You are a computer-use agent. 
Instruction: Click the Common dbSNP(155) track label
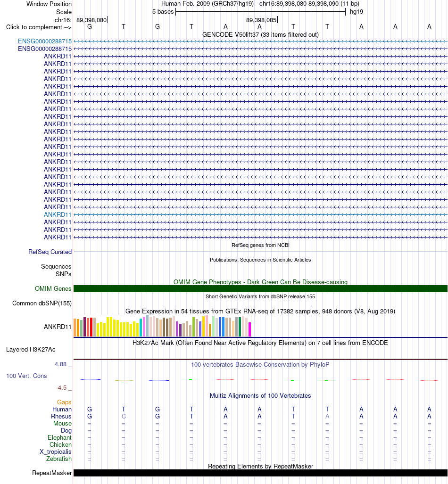coord(41,303)
